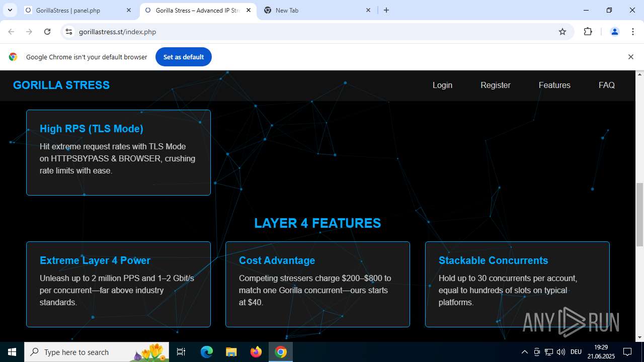Close the New Tab tab
644x362 pixels.
point(368,10)
